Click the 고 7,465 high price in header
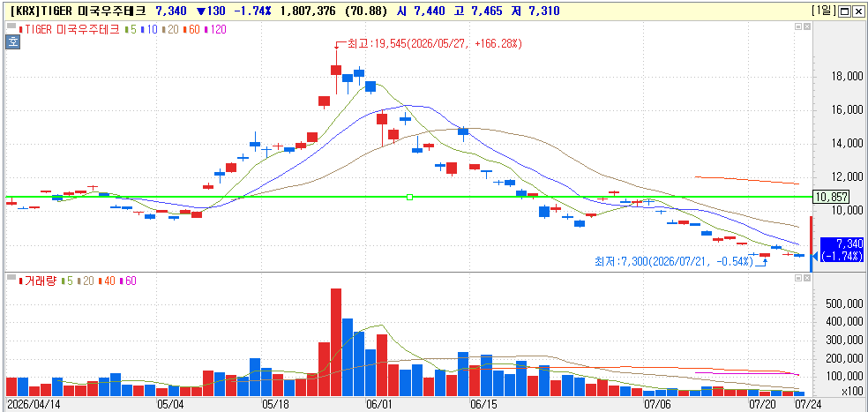868x412 pixels. 478,11
